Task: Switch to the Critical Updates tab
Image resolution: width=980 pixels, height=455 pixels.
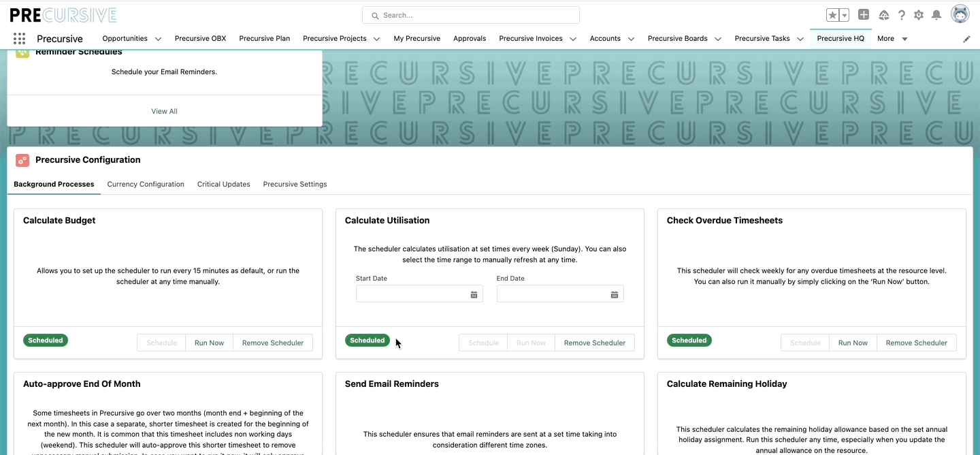Action: coord(224,184)
